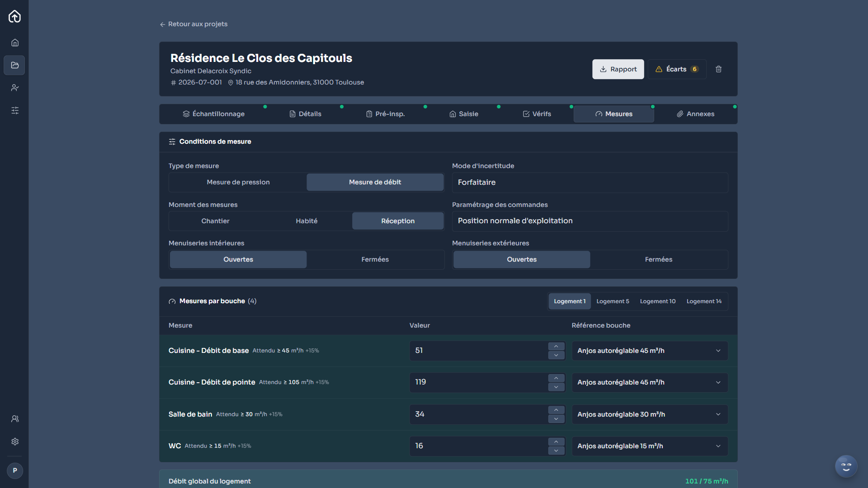Set Menuiseries extérieures to Fermées
Screen dimensions: 868x488
(x=658, y=259)
